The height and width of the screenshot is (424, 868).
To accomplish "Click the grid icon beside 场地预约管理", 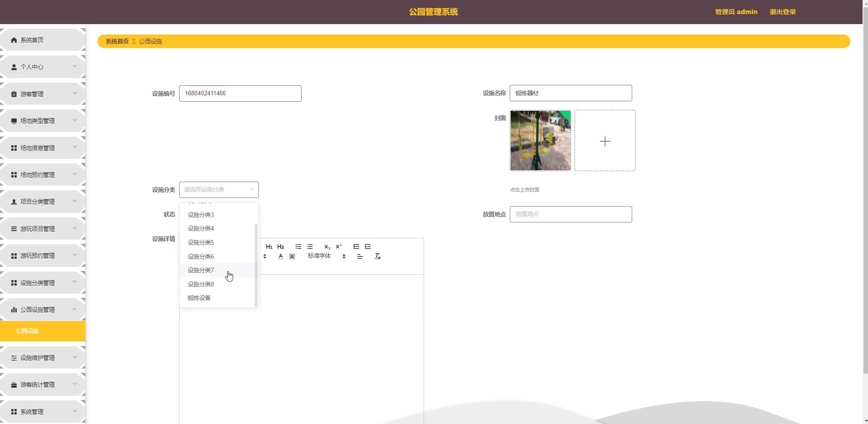I will (x=14, y=175).
